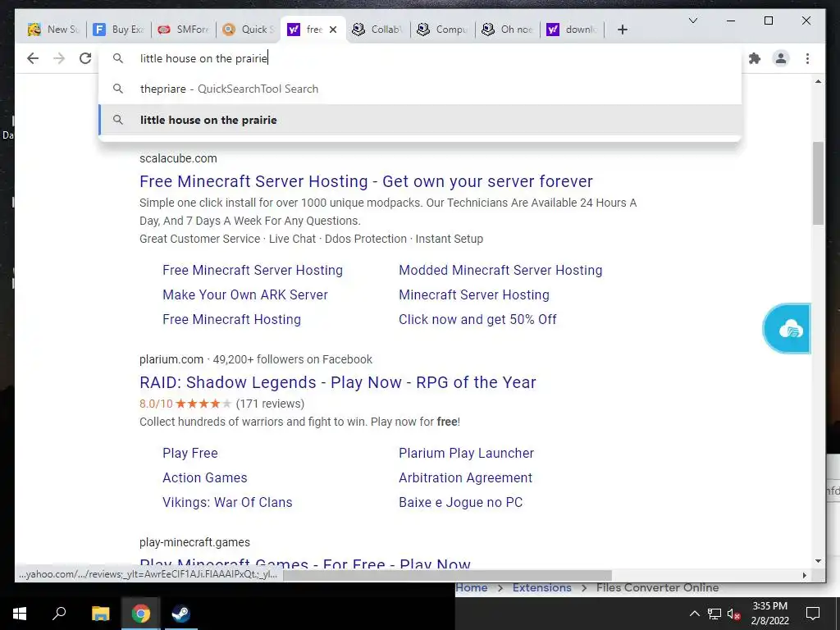This screenshot has width=840, height=630.
Task: Open 'Plarium Play Launcher' link
Action: coord(466,453)
